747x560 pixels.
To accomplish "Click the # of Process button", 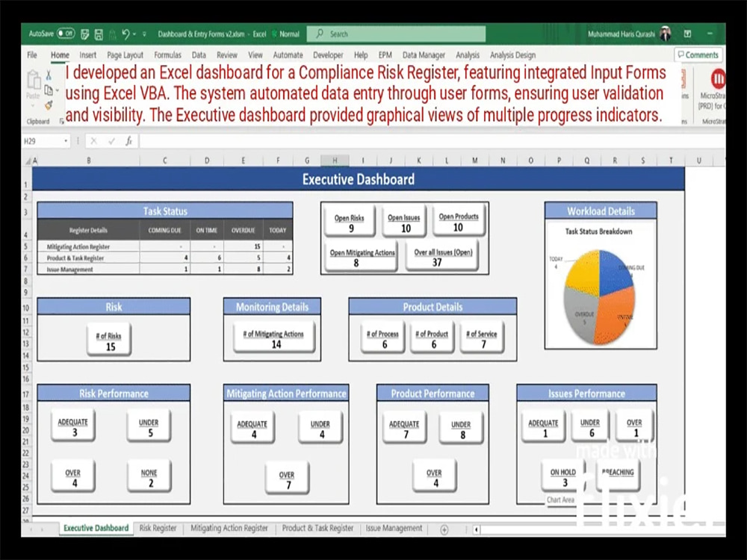I will 383,338.
